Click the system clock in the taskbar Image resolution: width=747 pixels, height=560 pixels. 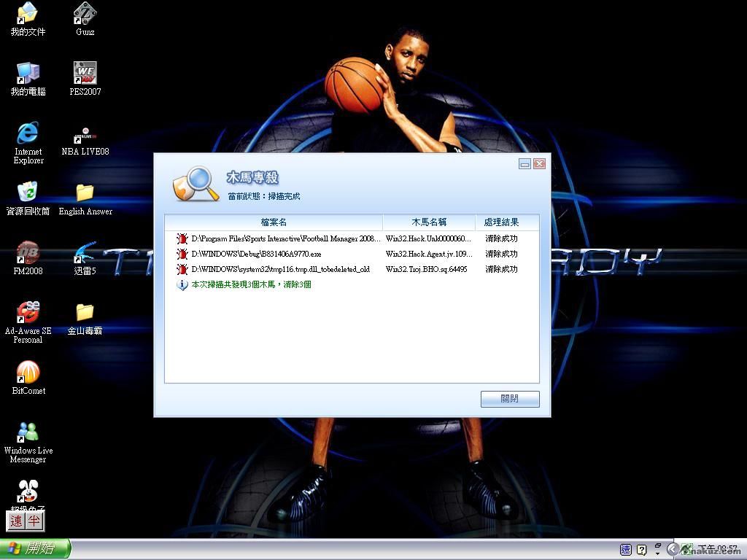click(x=717, y=550)
